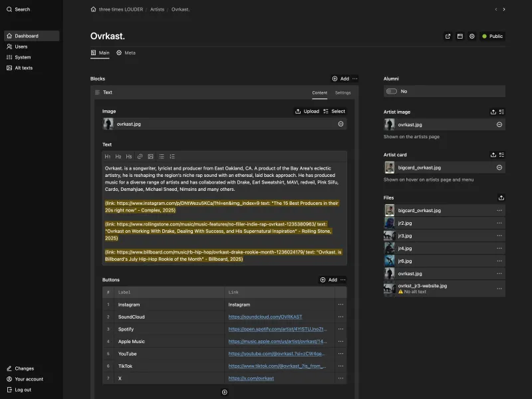The image size is (532, 399).
Task: Apply bullet list formatting in the editor
Action: [x=162, y=157]
